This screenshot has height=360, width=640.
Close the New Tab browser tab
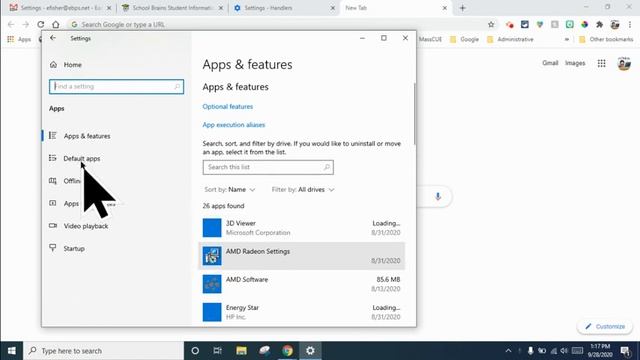[x=444, y=8]
